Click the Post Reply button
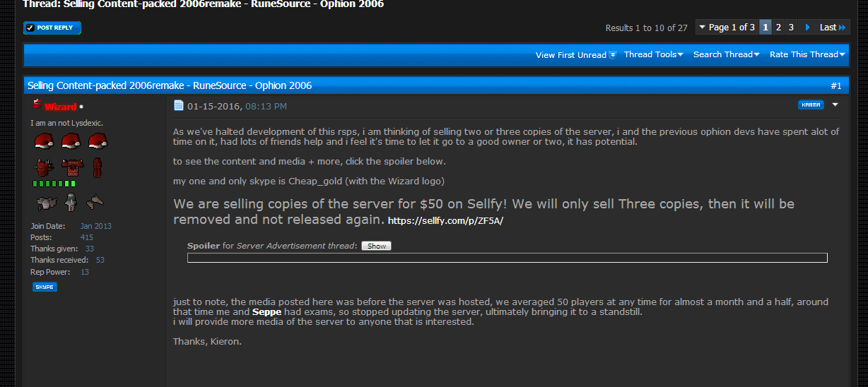This screenshot has width=868, height=387. point(52,28)
